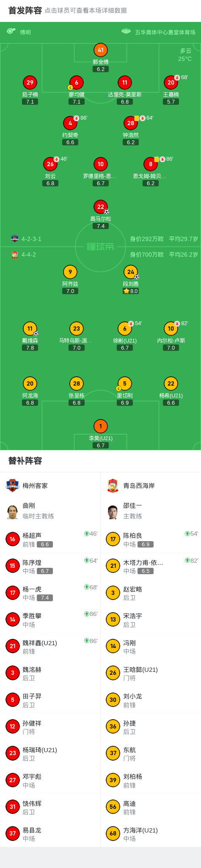Tap 王嘉楠 number 20 player icon
The width and height of the screenshot is (201, 868).
[x=171, y=82]
